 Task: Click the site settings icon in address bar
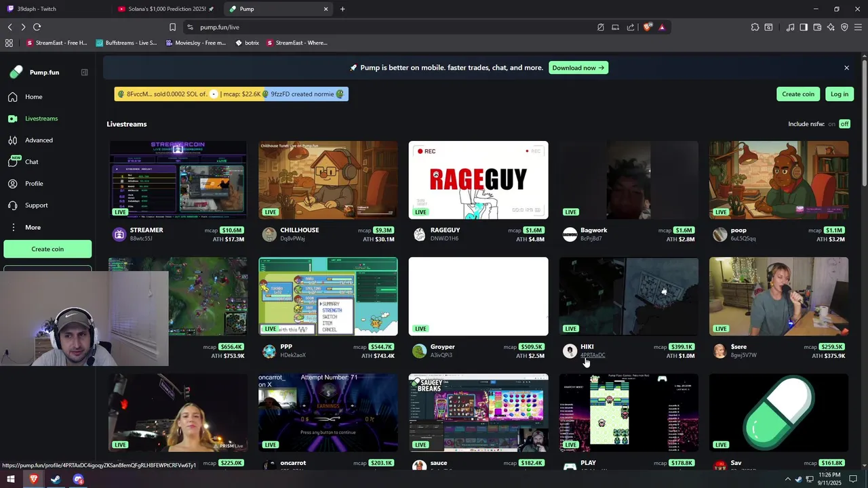[x=190, y=27]
